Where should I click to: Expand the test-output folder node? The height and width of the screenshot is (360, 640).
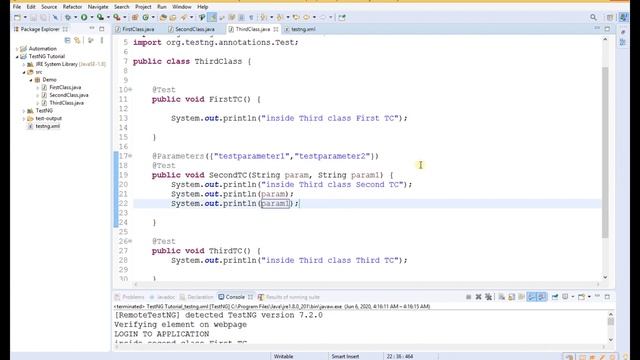24,118
